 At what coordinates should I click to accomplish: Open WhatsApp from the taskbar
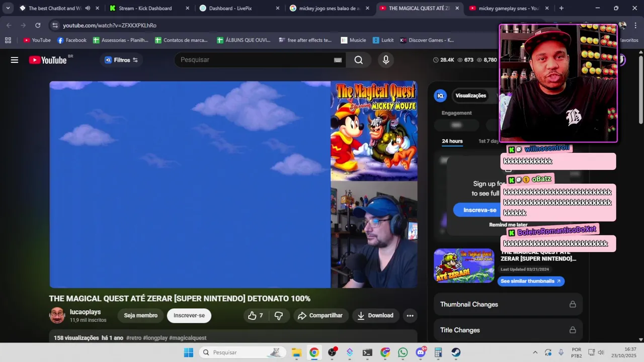click(403, 352)
